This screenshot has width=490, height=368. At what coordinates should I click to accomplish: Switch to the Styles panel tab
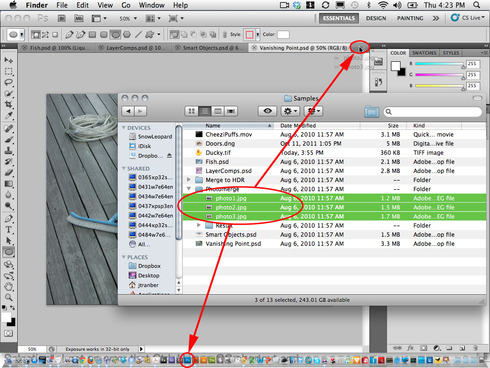coord(451,53)
